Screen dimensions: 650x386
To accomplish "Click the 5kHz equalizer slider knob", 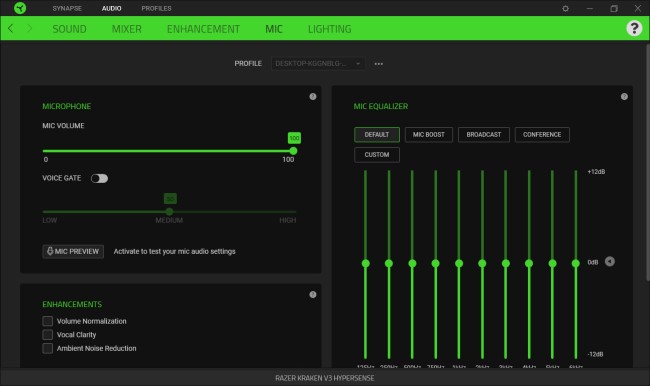I will point(552,263).
